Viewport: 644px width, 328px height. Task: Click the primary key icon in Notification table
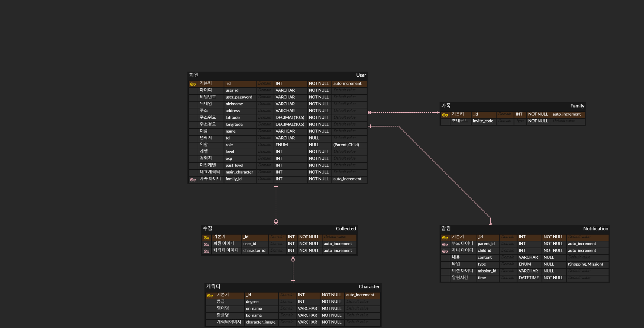[x=445, y=238]
